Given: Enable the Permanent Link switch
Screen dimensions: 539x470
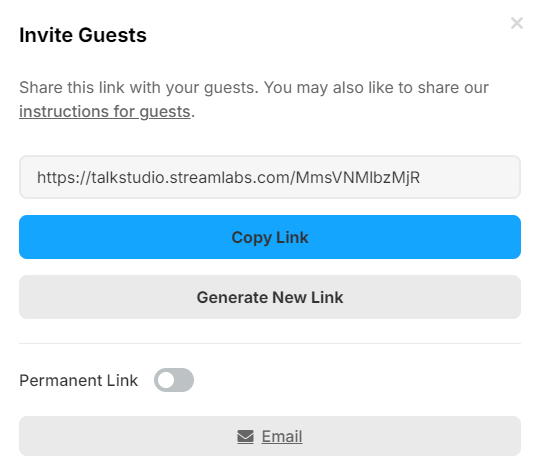Looking at the screenshot, I should 174,380.
